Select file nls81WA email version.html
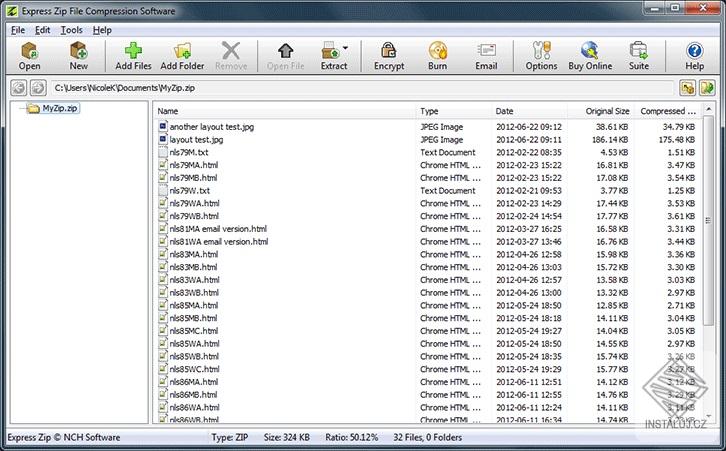This screenshot has width=726, height=451. [219, 242]
